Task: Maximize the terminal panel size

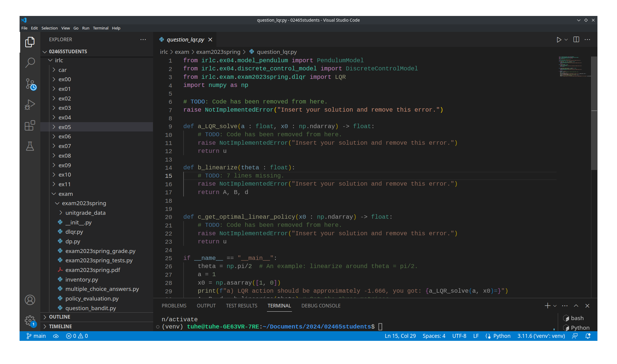Action: (576, 306)
